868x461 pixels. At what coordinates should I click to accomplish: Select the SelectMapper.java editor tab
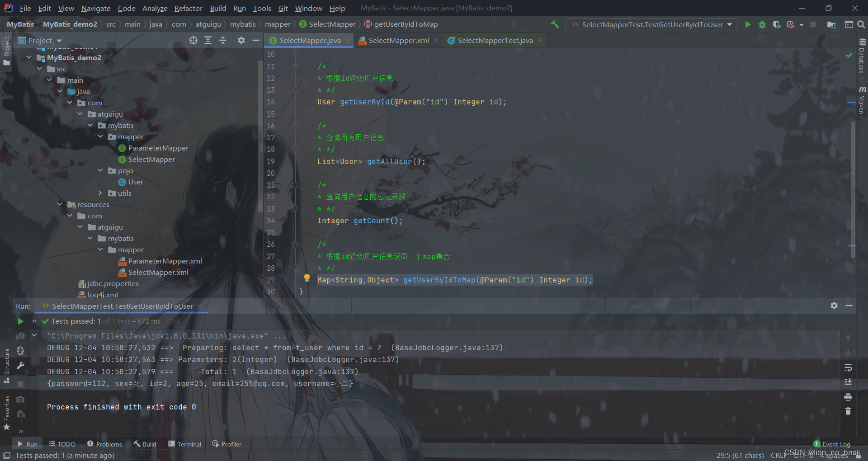click(x=310, y=40)
